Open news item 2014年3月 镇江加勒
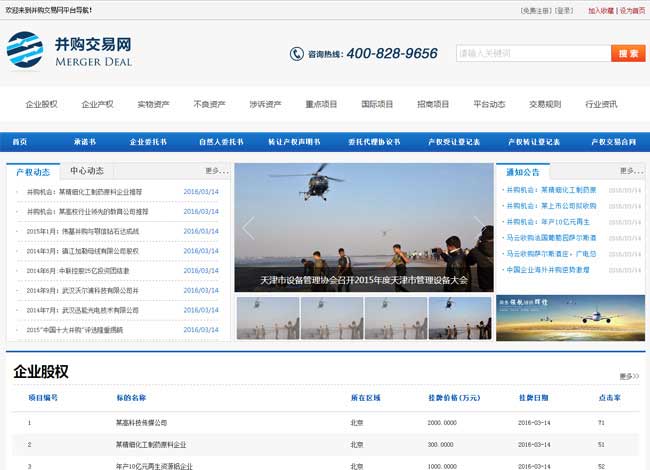Image resolution: width=650 pixels, height=470 pixels. 82,251
